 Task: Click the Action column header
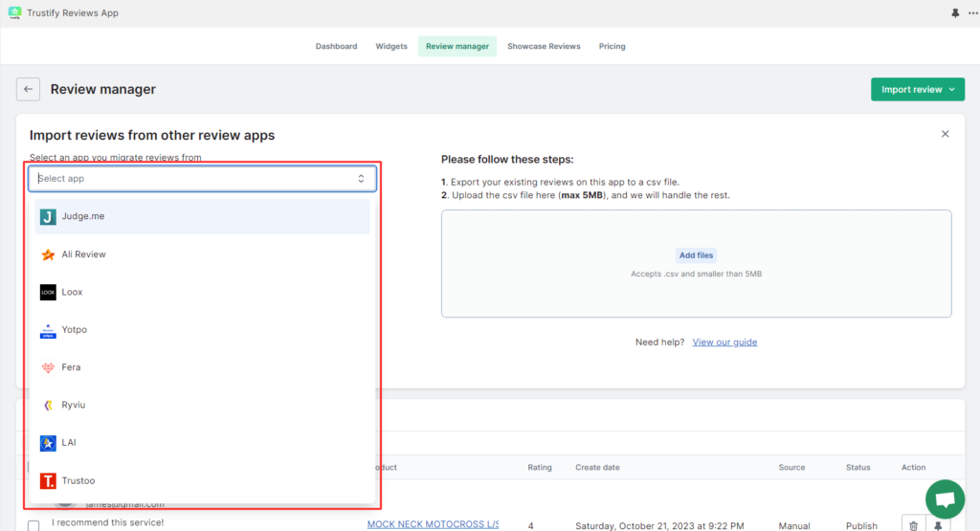913,467
